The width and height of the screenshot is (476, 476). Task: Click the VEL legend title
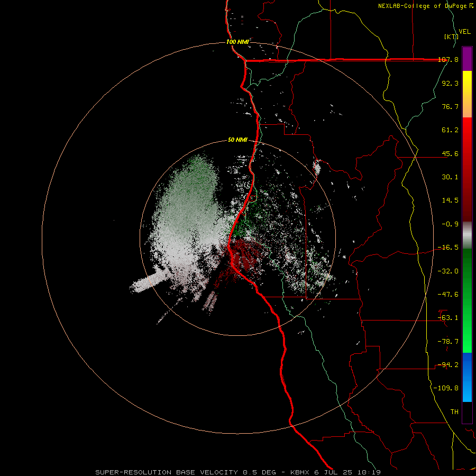(464, 31)
